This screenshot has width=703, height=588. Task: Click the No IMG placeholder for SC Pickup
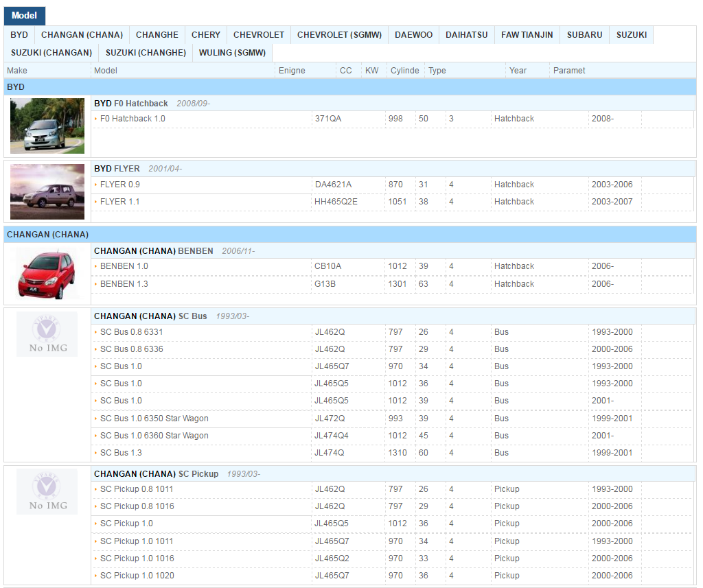pos(47,492)
